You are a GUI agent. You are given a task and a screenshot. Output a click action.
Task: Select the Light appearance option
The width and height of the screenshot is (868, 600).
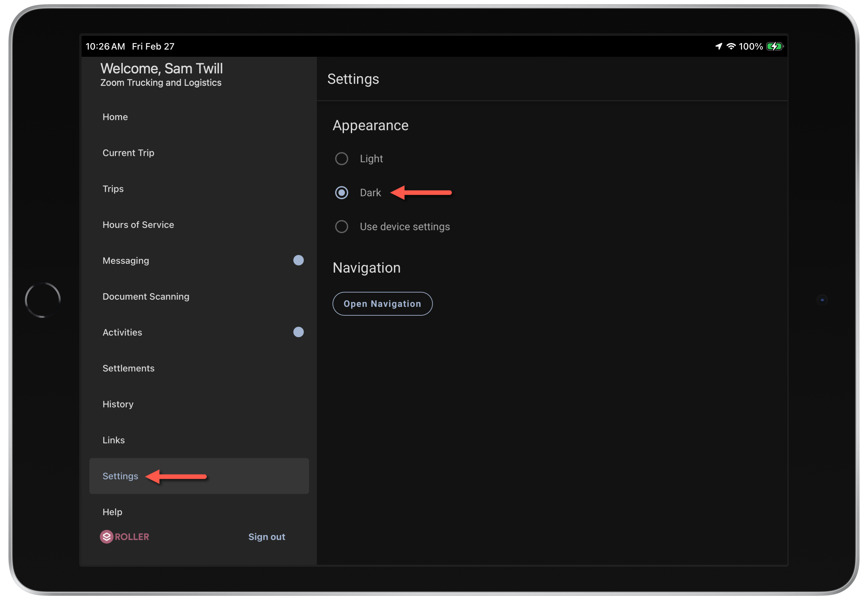coord(341,158)
